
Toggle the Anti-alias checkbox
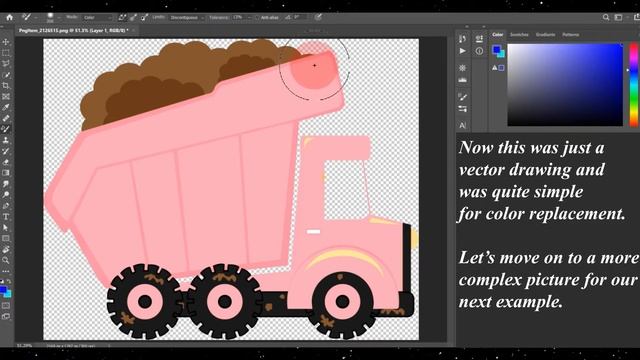pos(257,18)
